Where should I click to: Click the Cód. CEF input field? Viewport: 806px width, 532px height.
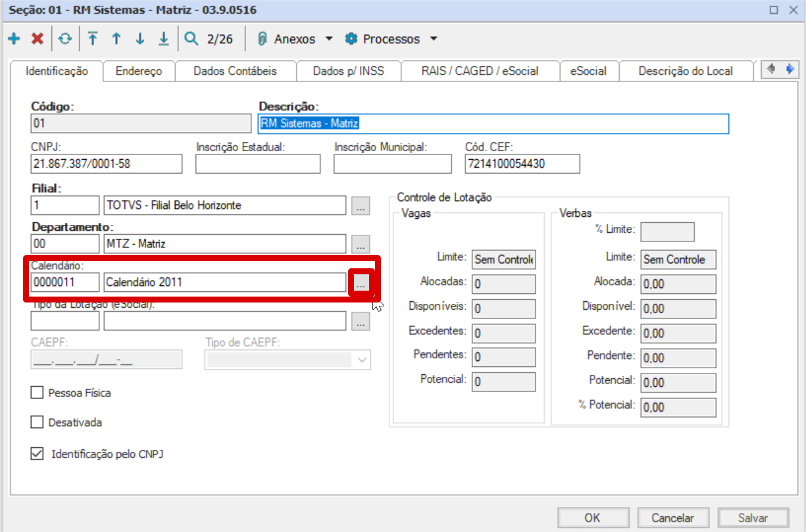522,164
